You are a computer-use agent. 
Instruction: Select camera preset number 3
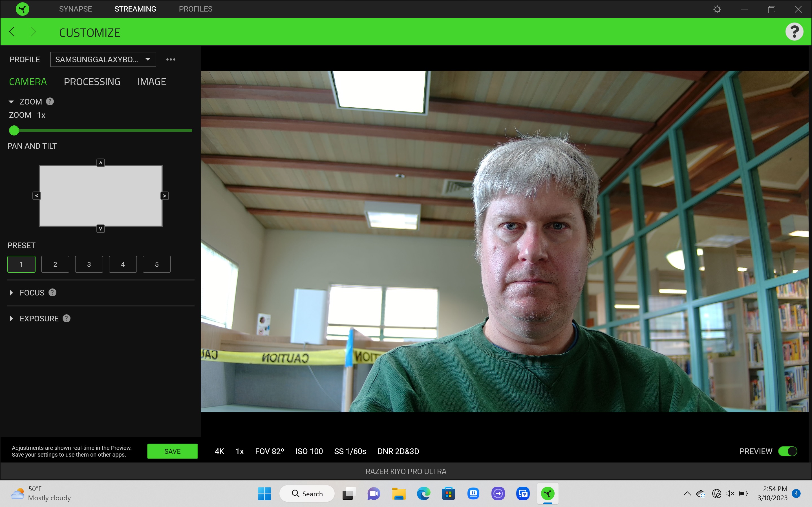[x=89, y=264]
